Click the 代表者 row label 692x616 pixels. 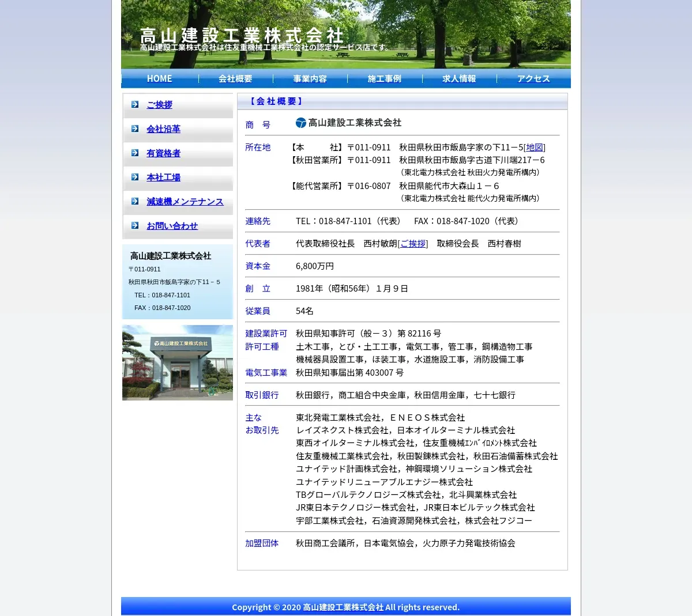(x=258, y=243)
